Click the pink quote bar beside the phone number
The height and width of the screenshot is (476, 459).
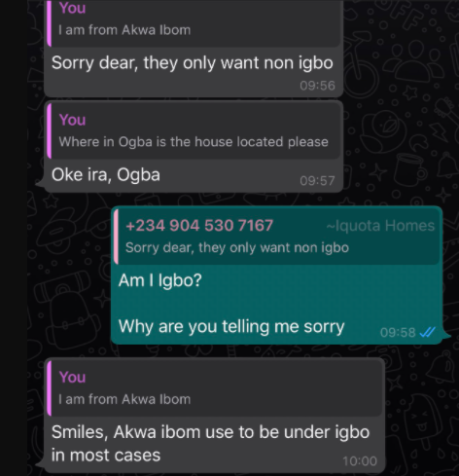point(116,237)
